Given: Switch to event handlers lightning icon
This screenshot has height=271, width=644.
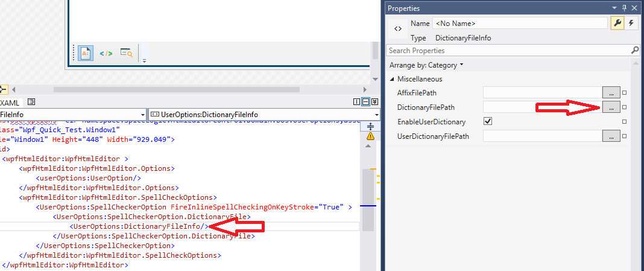Looking at the screenshot, I should tap(631, 24).
